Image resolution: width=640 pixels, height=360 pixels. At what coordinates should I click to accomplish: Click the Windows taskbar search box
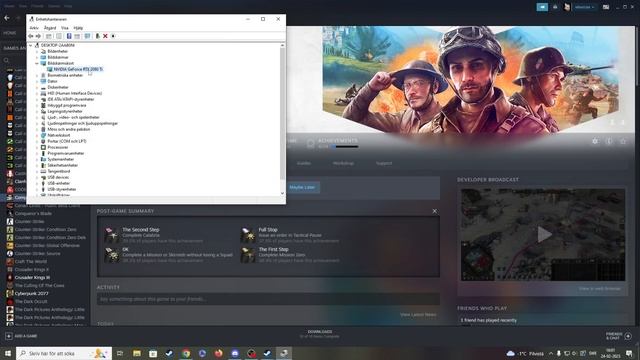64,353
